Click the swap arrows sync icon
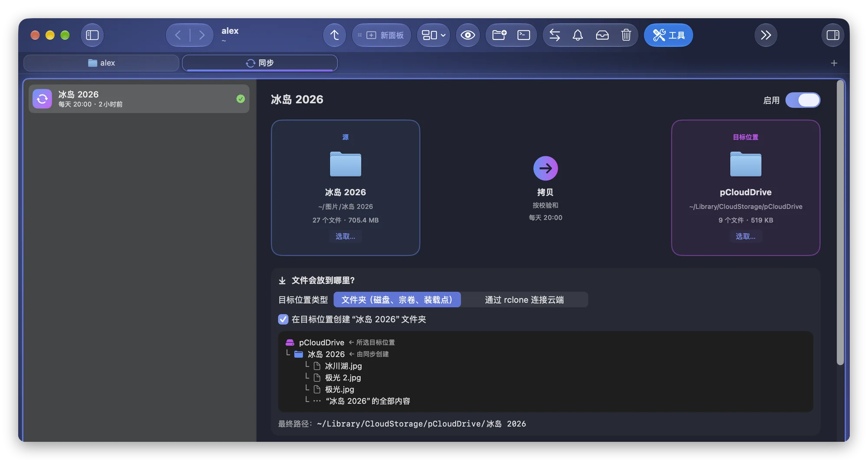Image resolution: width=868 pixels, height=460 pixels. coord(554,35)
